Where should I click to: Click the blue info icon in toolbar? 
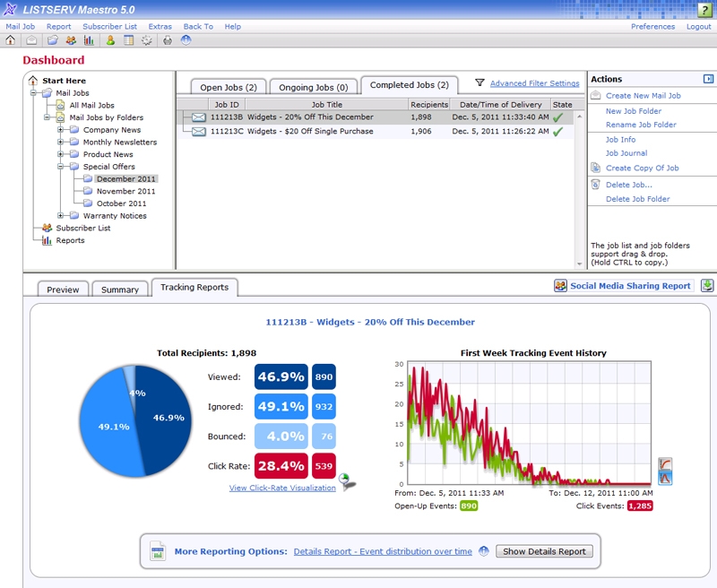[x=186, y=40]
